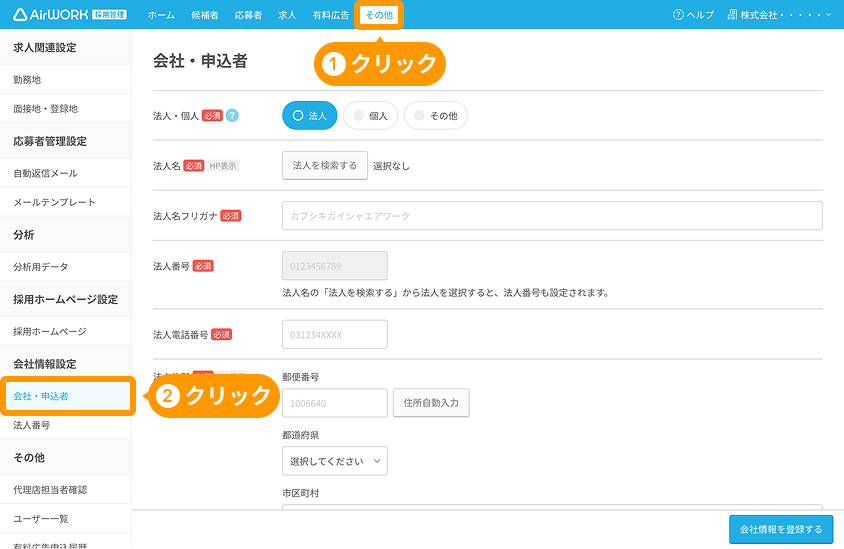
Task: Open 面接地・登録地 in the sidebar
Action: click(x=65, y=109)
